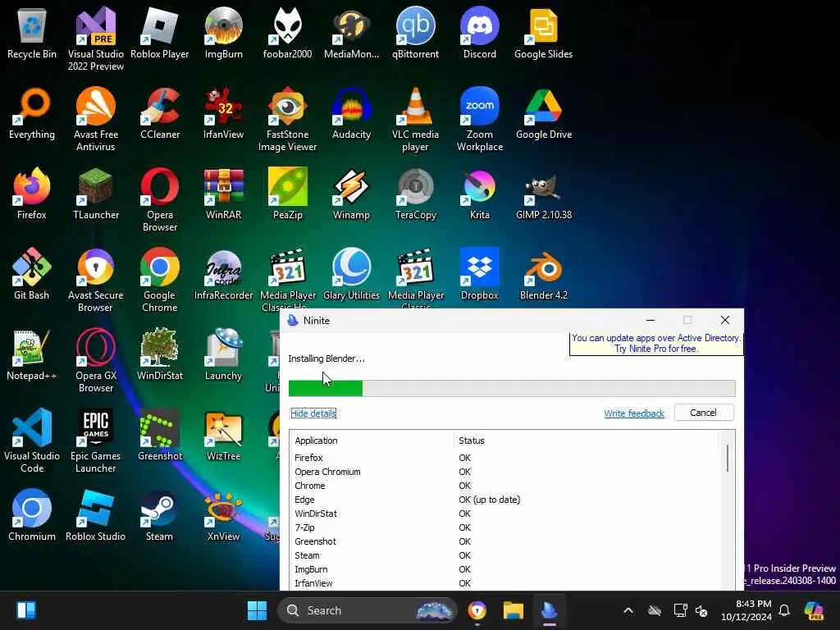
Task: Click the Launchy desktop shortcut
Action: tap(223, 354)
